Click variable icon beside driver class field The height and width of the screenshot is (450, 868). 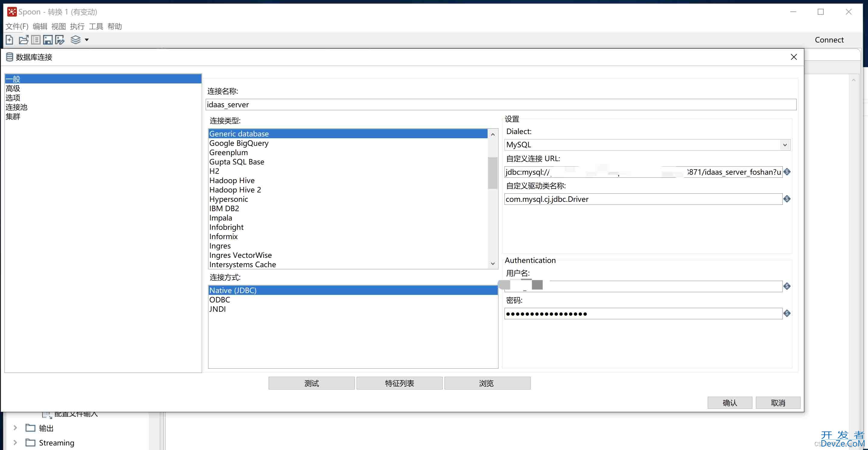coord(787,199)
